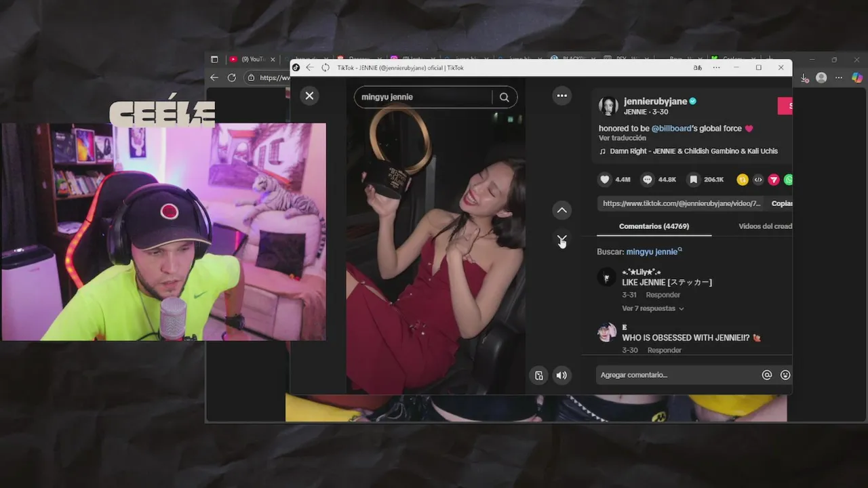Get embed code with </> icon
Screen dimensions: 868x488
point(758,180)
